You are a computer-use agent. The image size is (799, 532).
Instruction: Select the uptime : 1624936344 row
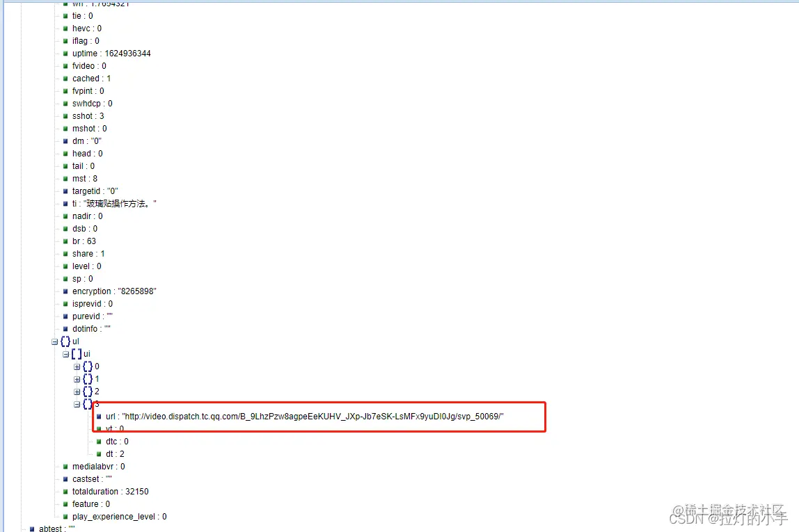tap(111, 54)
